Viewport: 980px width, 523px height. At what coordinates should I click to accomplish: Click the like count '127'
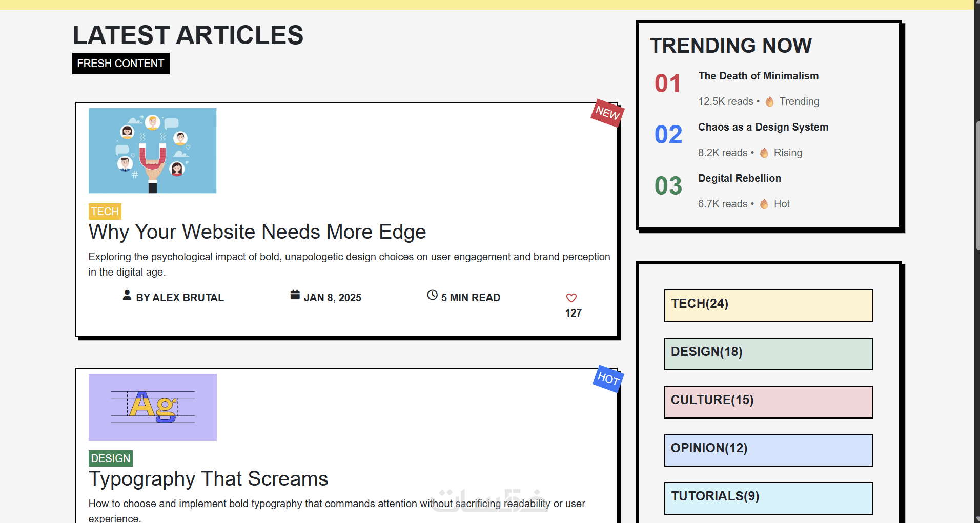pyautogui.click(x=573, y=313)
